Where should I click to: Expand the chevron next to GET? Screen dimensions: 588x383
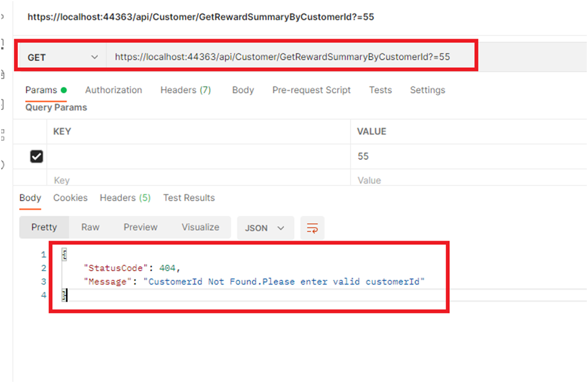[x=94, y=57]
